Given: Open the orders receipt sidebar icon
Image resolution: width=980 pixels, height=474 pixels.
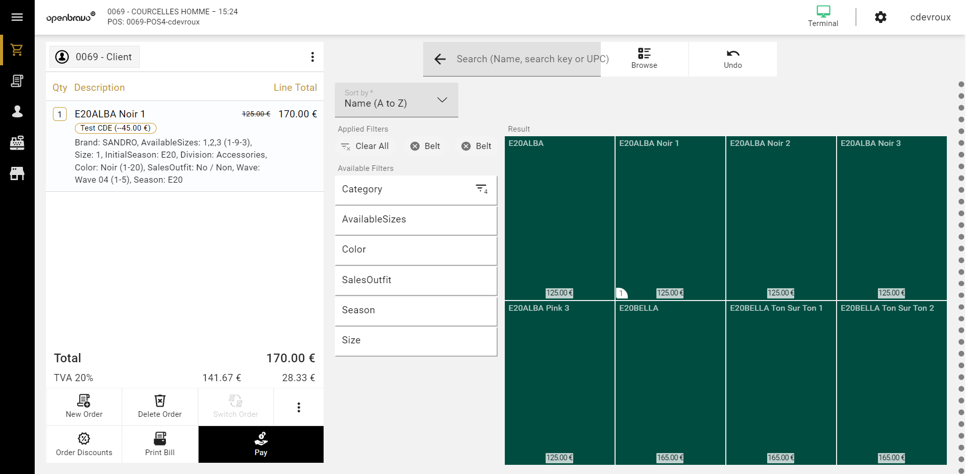Looking at the screenshot, I should [x=17, y=81].
